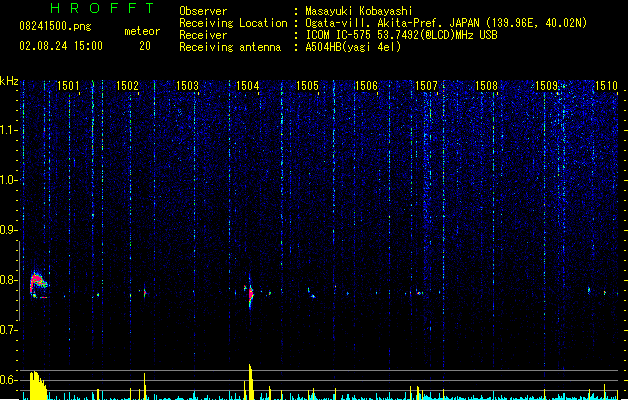Click the 1510 time marker
The width and height of the screenshot is (629, 400).
click(x=606, y=86)
